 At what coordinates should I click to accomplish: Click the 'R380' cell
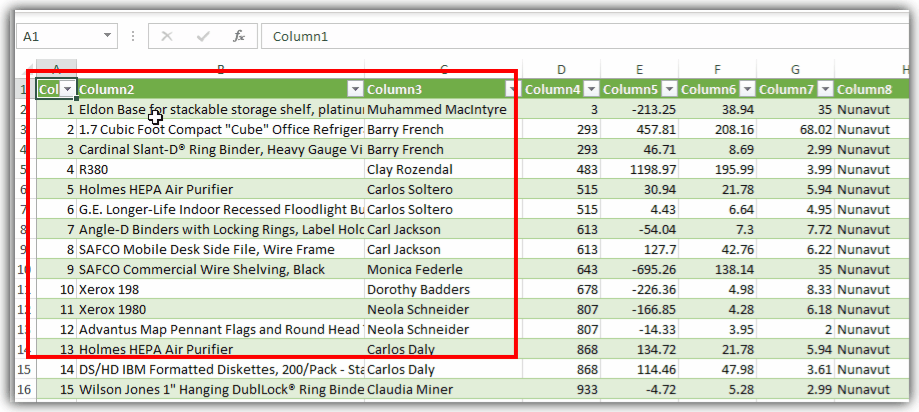(220, 169)
